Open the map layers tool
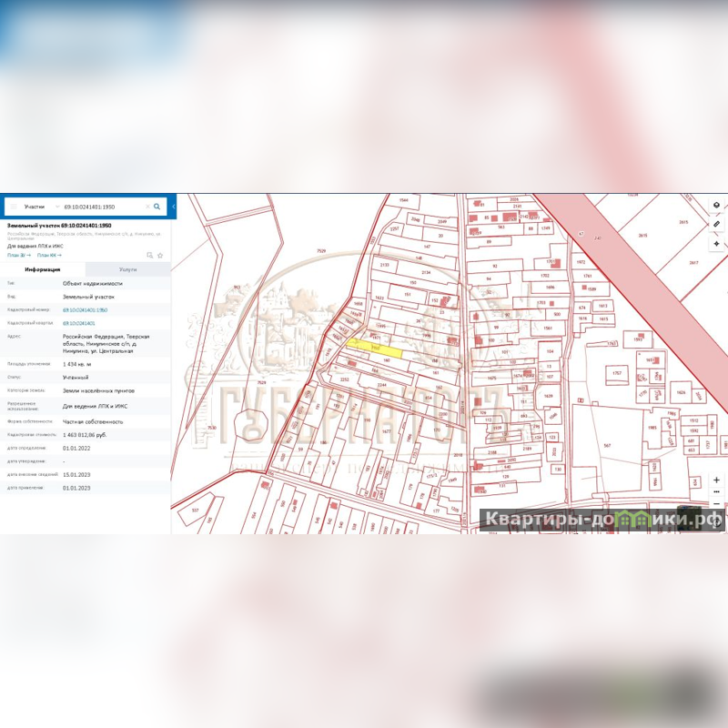Image resolution: width=728 pixels, height=728 pixels. (x=716, y=205)
